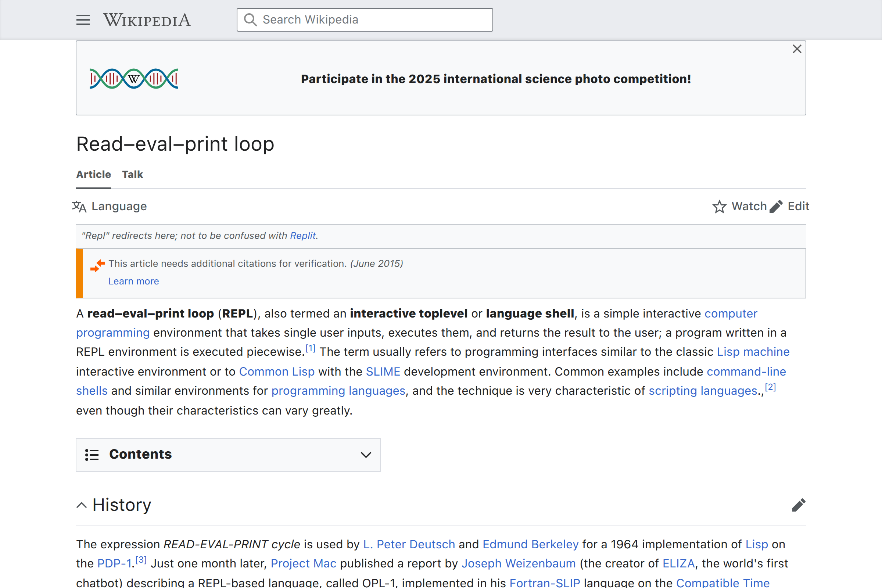
Task: Open the L. Peter Deutsch link
Action: 409,544
